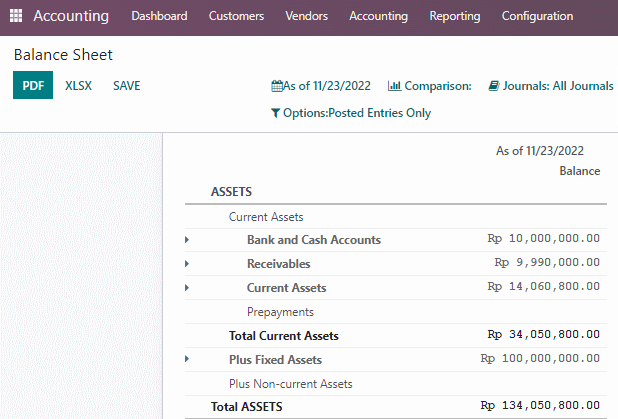Expand the Receivables row arrow
Image resolution: width=618 pixels, height=419 pixels.
(187, 264)
